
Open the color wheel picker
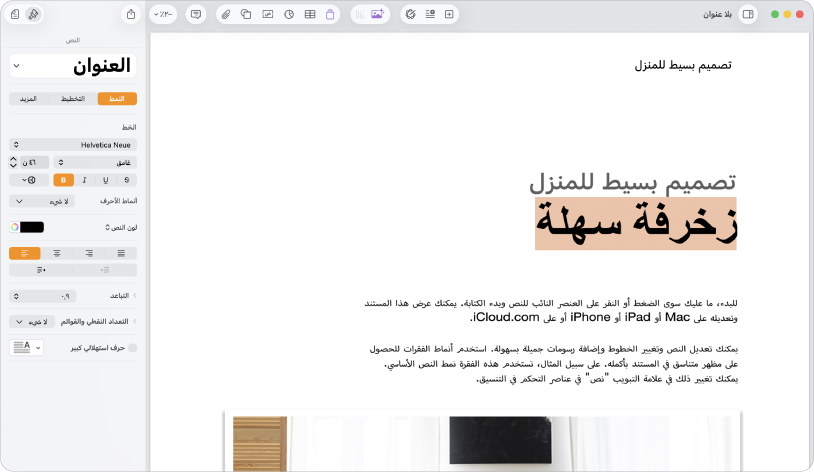tap(15, 227)
